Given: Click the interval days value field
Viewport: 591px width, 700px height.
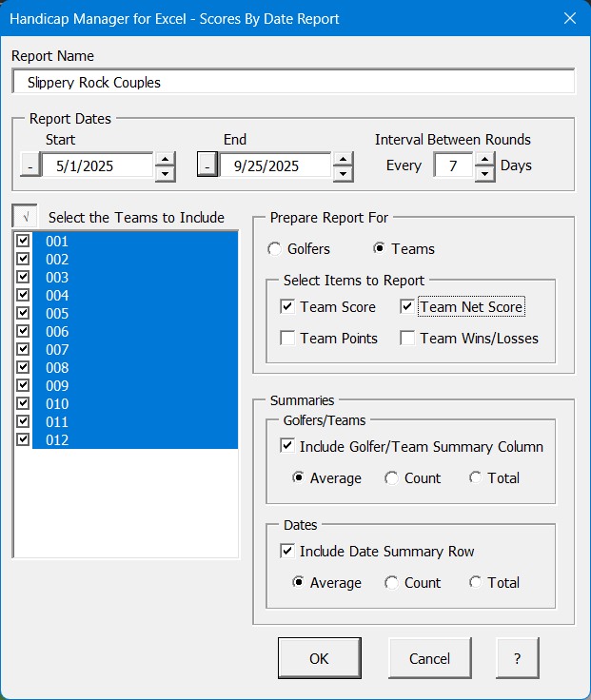Looking at the screenshot, I should pos(453,165).
